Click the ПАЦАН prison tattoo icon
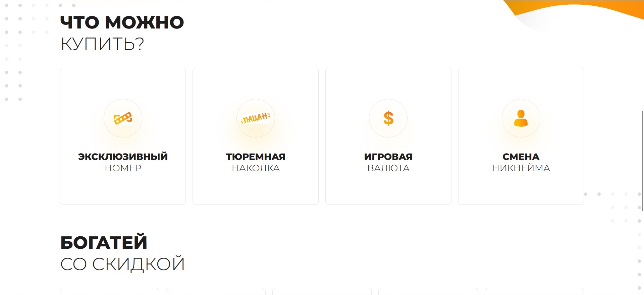This screenshot has width=644, height=295. click(x=256, y=118)
